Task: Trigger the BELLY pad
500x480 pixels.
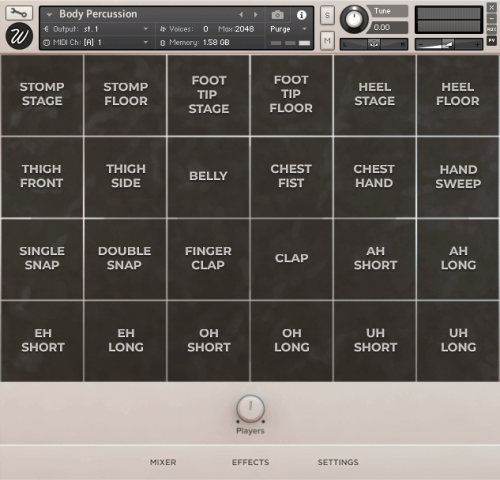Action: click(208, 177)
